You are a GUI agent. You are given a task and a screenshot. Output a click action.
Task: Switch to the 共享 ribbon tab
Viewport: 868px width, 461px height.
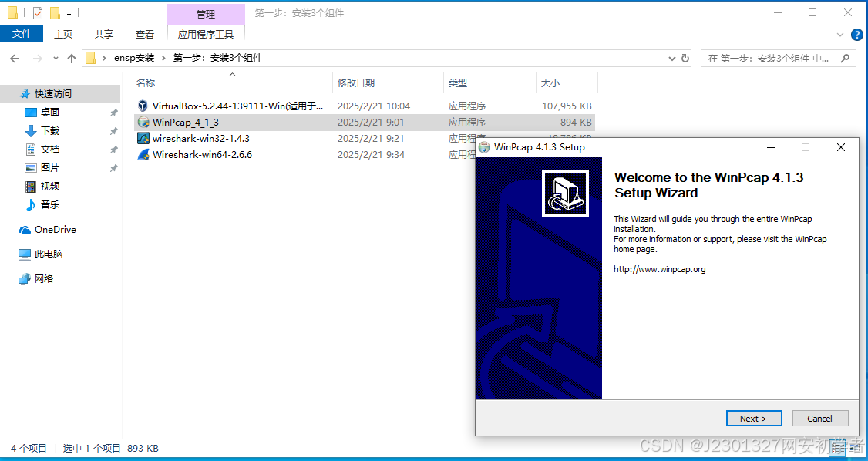click(103, 34)
